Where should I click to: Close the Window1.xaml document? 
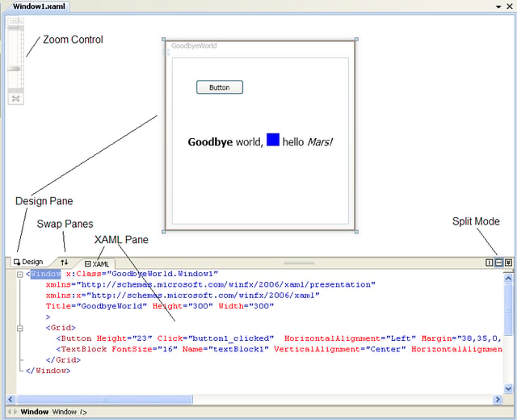(x=510, y=6)
